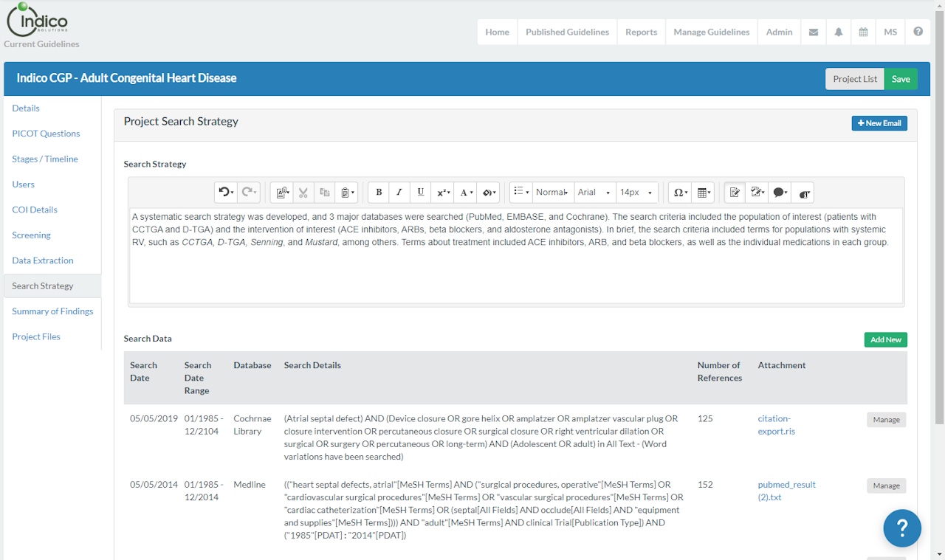Open the blue floating help bubble
This screenshot has width=945, height=560.
tap(902, 528)
